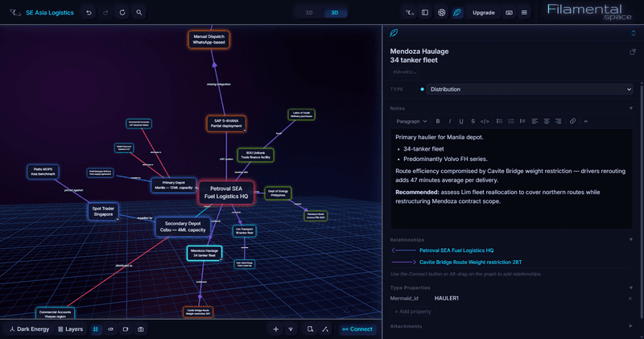The width and height of the screenshot is (644, 339).
Task: Open Cavite Bridge Route Weight restriction link
Action: coord(470,263)
